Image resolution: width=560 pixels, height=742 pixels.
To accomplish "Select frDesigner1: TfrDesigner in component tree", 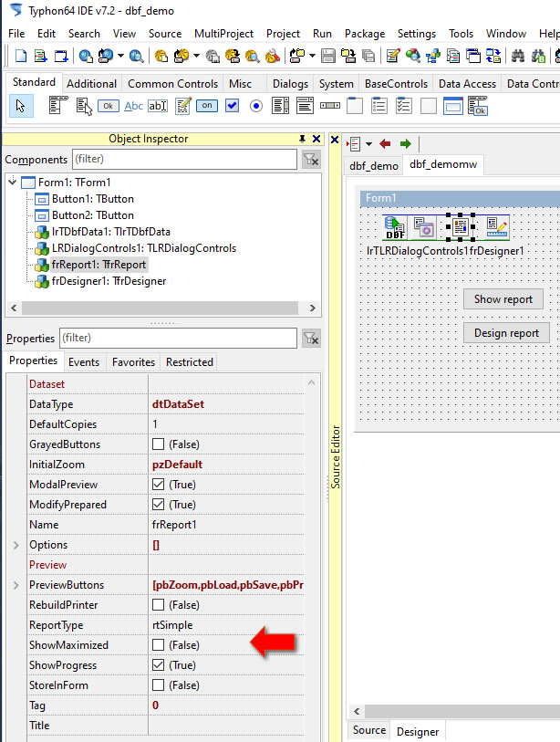I will 109,281.
